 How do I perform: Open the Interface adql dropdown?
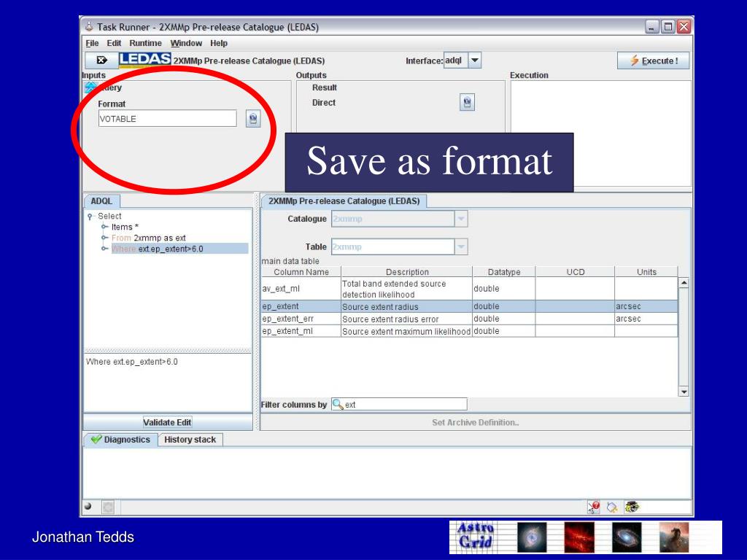pyautogui.click(x=474, y=61)
